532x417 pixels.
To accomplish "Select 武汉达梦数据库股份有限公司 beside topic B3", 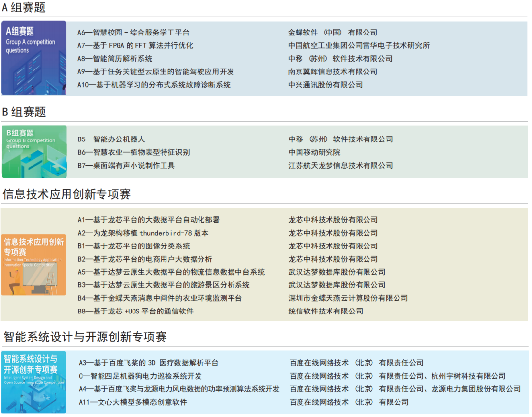I will pyautogui.click(x=336, y=285).
